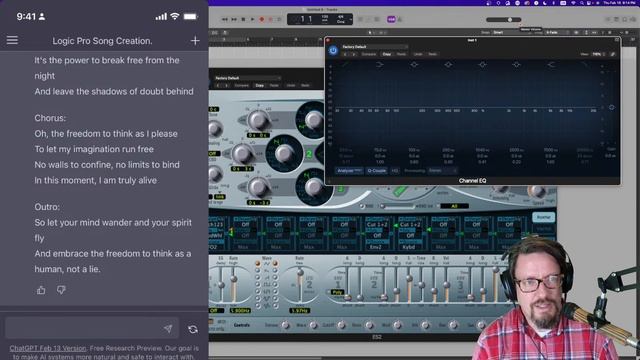Viewport: 640px width, 360px height.
Task: Click Paste in Channel EQ header
Action: click(x=402, y=54)
